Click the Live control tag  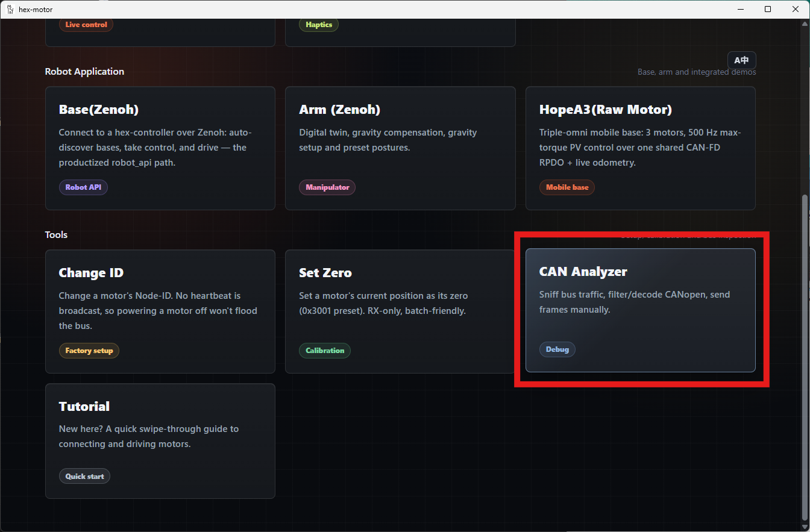(x=86, y=25)
